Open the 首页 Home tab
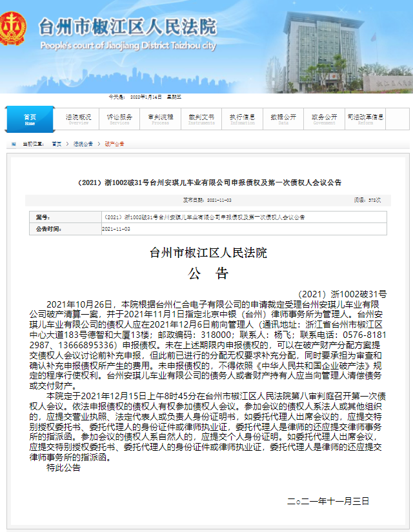The width and height of the screenshot is (413, 532). pyautogui.click(x=30, y=119)
